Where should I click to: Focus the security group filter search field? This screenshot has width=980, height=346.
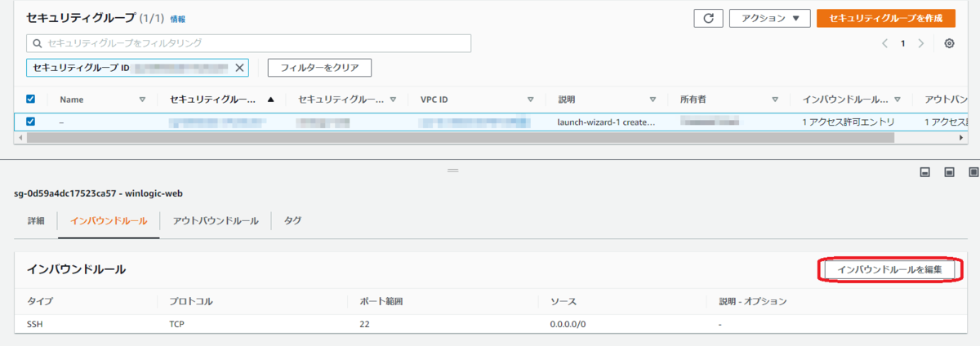tap(248, 42)
